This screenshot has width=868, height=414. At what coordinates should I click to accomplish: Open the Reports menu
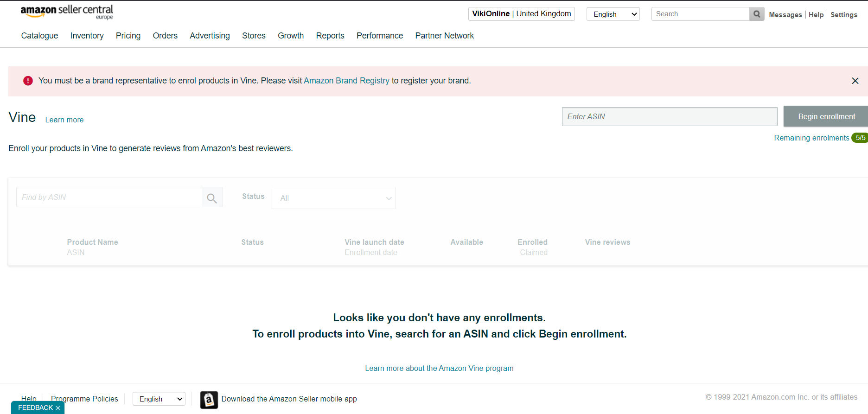(x=330, y=36)
